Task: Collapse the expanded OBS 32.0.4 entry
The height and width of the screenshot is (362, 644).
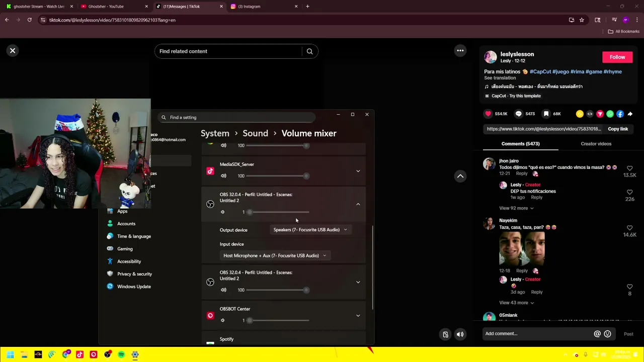Action: pos(358,204)
